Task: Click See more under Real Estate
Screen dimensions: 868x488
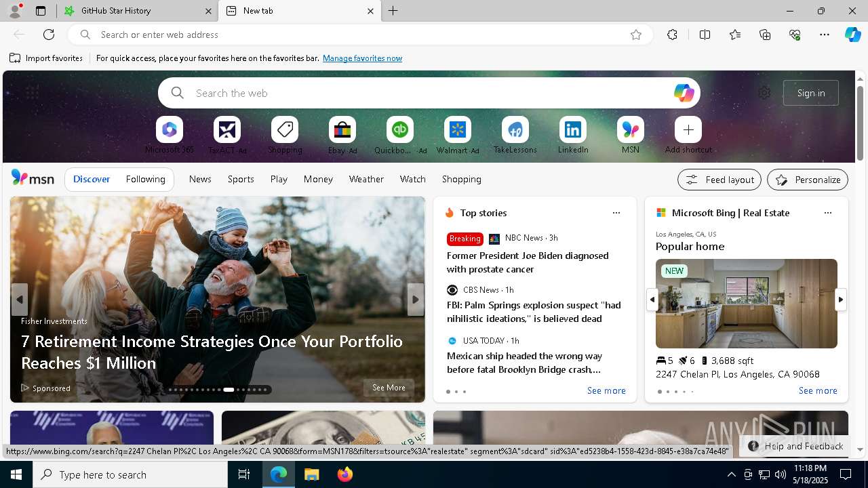Action: click(818, 390)
